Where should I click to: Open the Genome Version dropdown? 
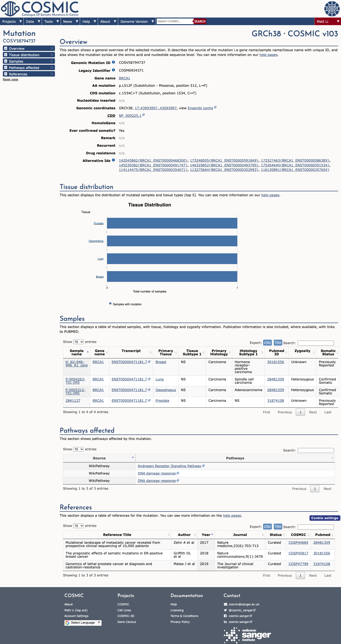(x=137, y=22)
